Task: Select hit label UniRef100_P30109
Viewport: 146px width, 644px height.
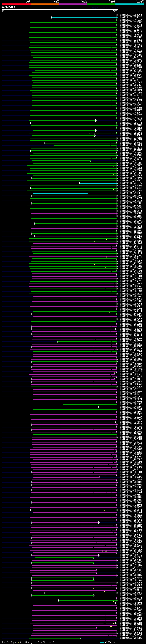Action: pyautogui.click(x=131, y=60)
